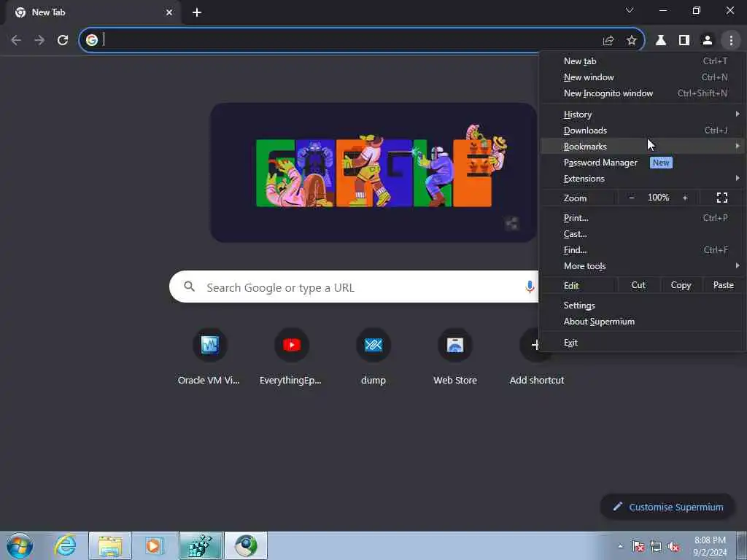The height and width of the screenshot is (560, 747).
Task: Open Windows Media Player on taskbar
Action: 154,545
